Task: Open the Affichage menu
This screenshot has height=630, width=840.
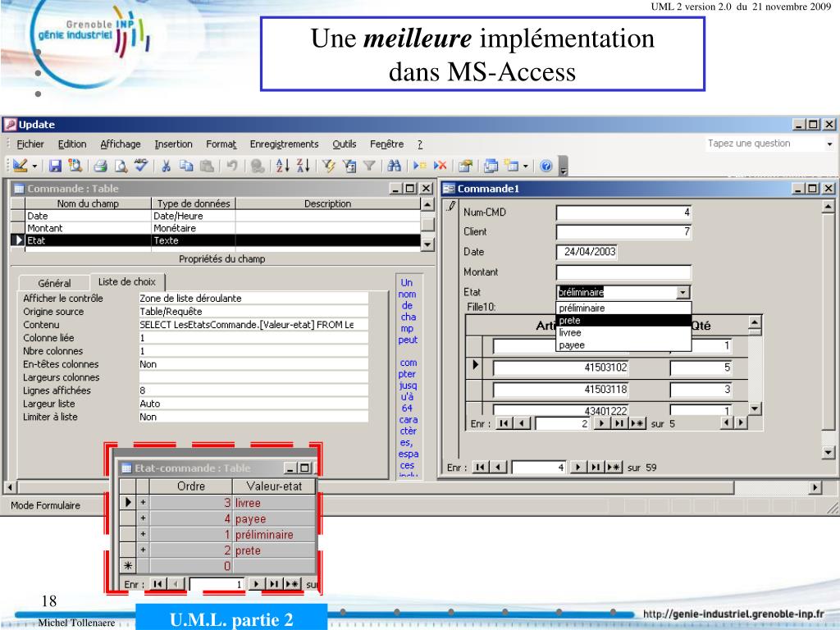Action: tap(121, 144)
